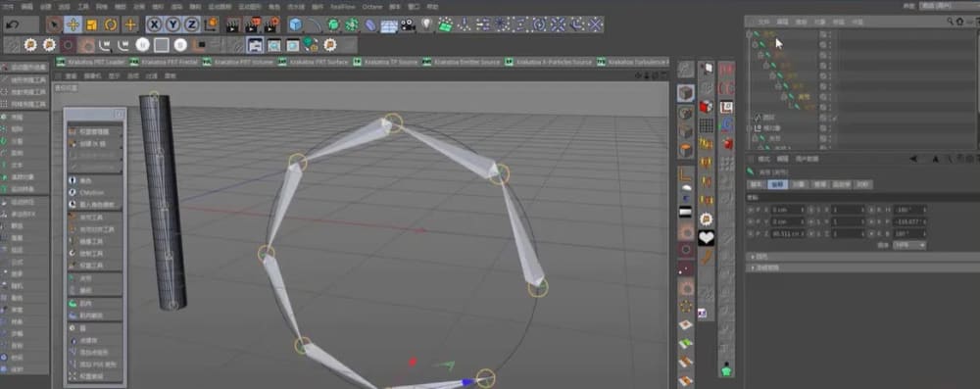The width and height of the screenshot is (980, 389).
Task: Click the R.P rotation input field
Action: coord(909,221)
